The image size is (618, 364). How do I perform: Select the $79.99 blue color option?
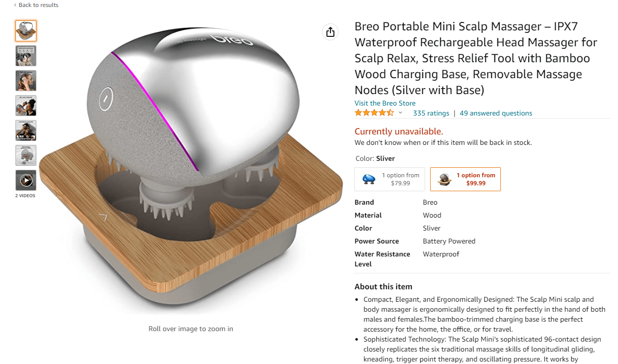pyautogui.click(x=390, y=179)
